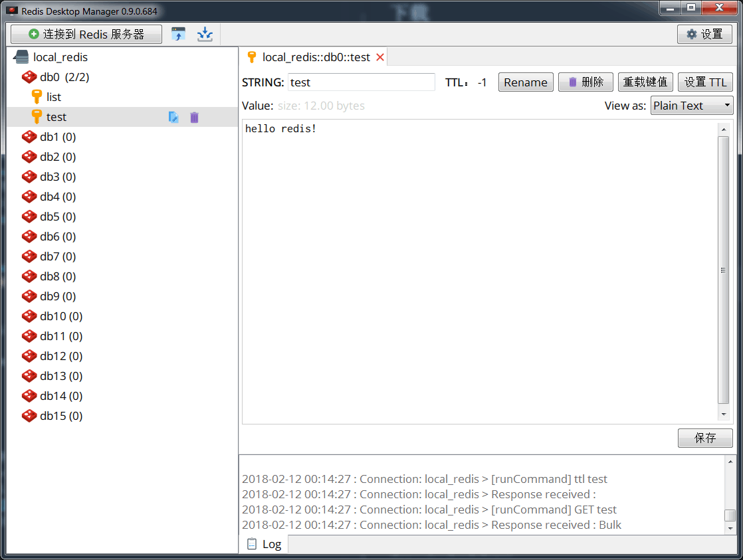Select the db12 (0) label

(x=61, y=356)
